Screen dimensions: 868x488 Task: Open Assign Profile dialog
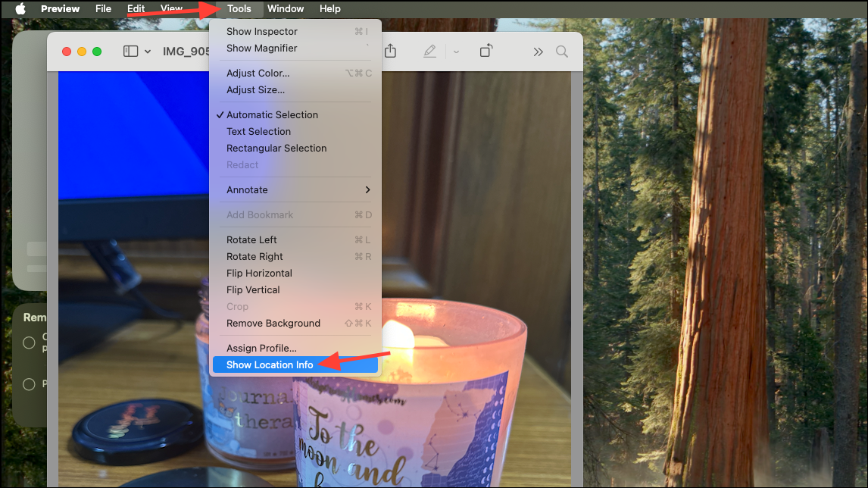pyautogui.click(x=295, y=348)
